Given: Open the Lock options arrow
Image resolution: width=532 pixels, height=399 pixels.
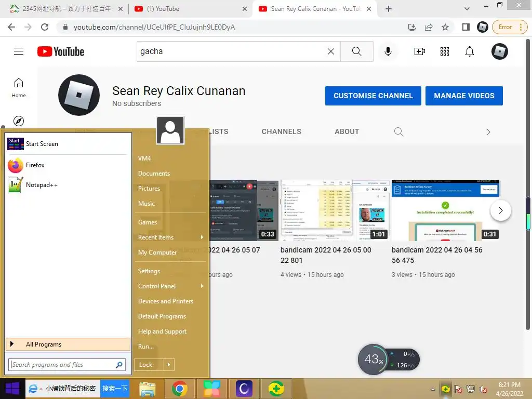Looking at the screenshot, I should pyautogui.click(x=169, y=365).
